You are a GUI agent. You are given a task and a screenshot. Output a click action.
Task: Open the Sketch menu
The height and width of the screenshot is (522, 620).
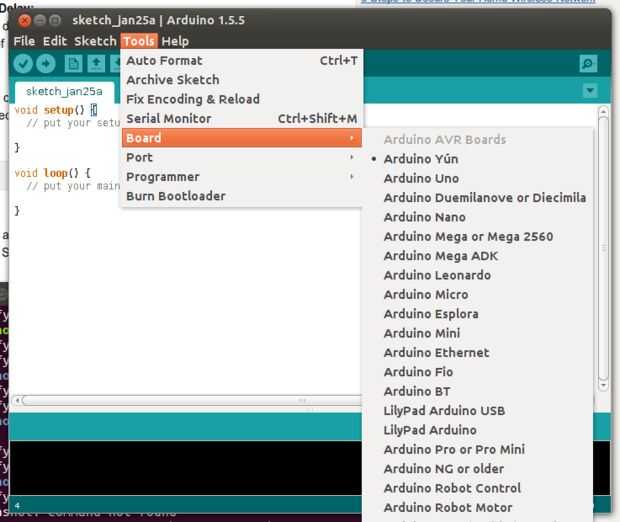[95, 41]
